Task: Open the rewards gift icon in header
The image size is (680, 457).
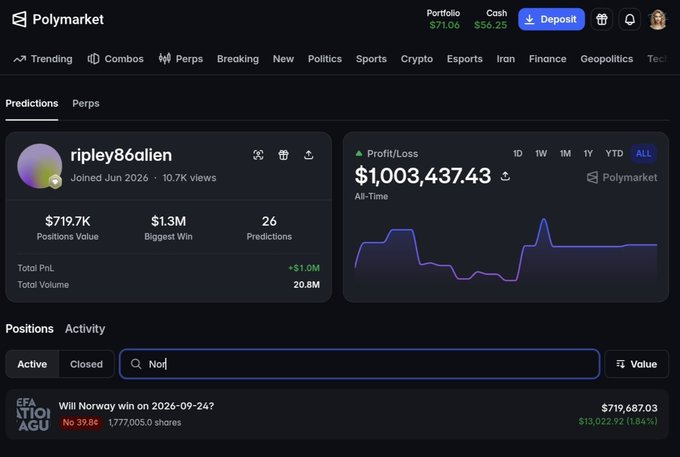Action: coord(602,20)
